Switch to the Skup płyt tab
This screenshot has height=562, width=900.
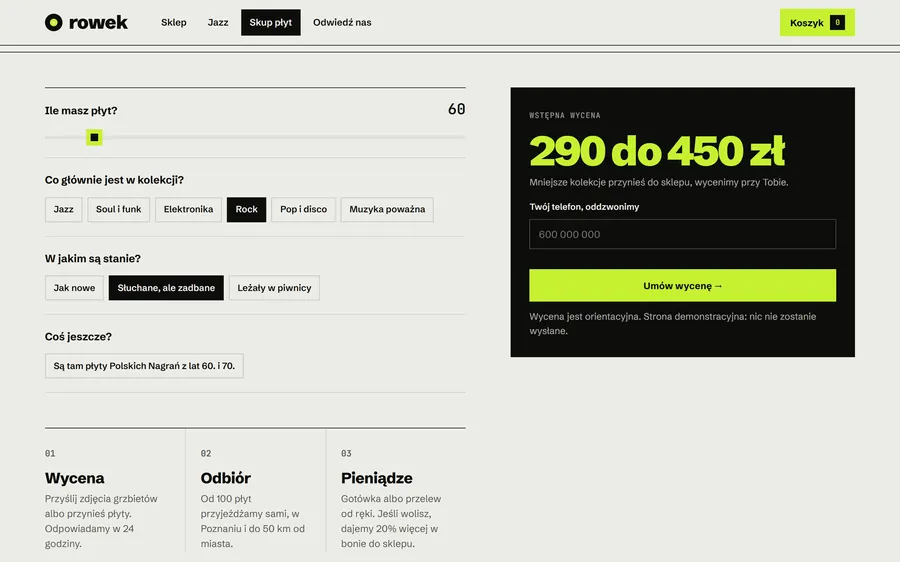click(270, 22)
